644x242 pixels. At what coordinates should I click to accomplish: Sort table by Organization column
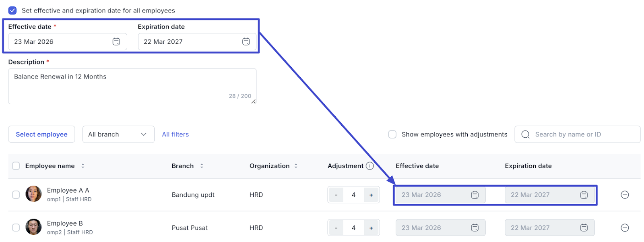296,166
